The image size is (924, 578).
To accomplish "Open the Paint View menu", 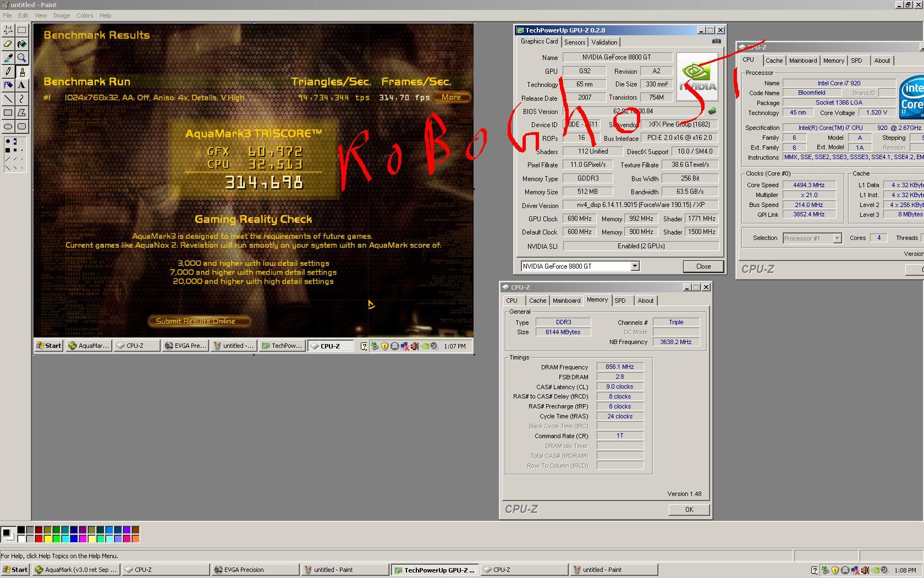I will [41, 15].
